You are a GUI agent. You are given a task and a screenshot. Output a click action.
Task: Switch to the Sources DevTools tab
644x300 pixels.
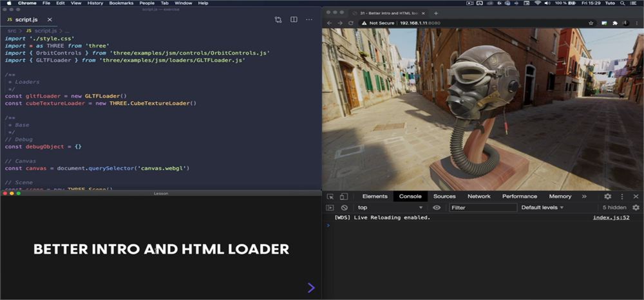444,196
